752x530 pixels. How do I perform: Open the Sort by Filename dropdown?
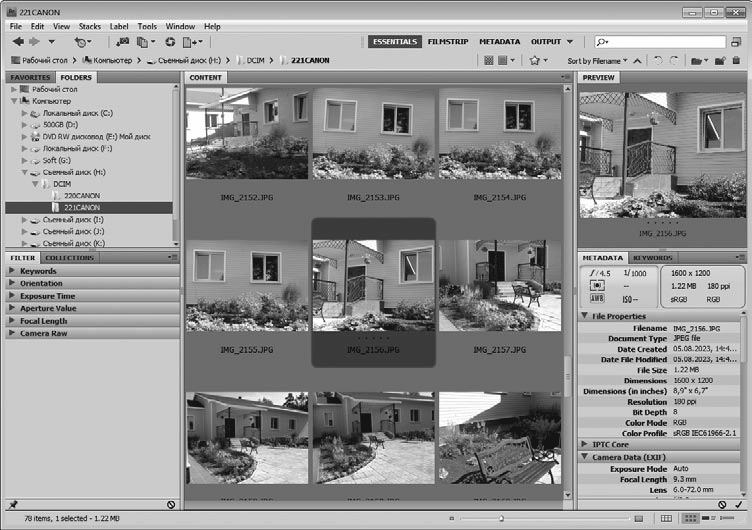point(598,61)
